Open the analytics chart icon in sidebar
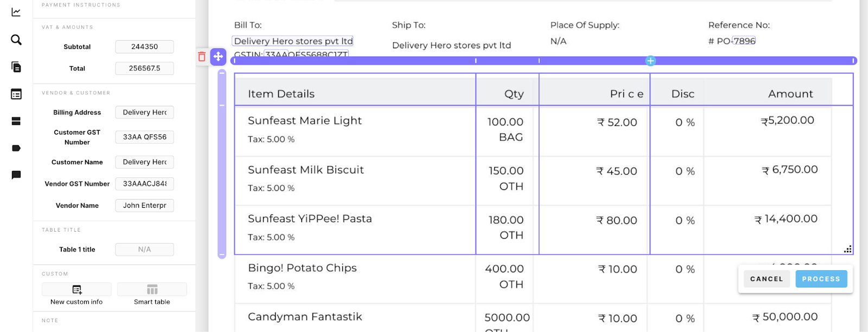Viewport: 868px width, 332px height. coord(16,12)
